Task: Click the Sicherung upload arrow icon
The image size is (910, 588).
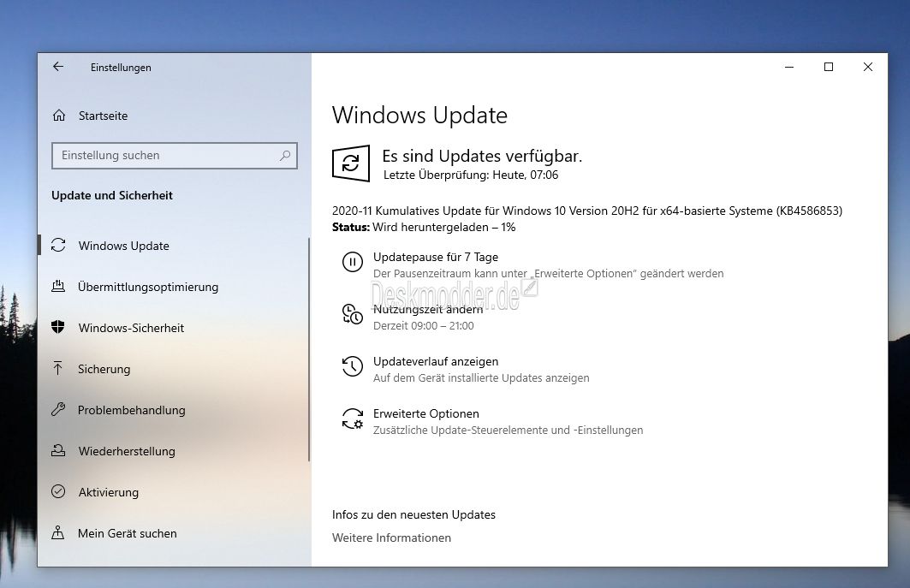Action: pyautogui.click(x=58, y=368)
